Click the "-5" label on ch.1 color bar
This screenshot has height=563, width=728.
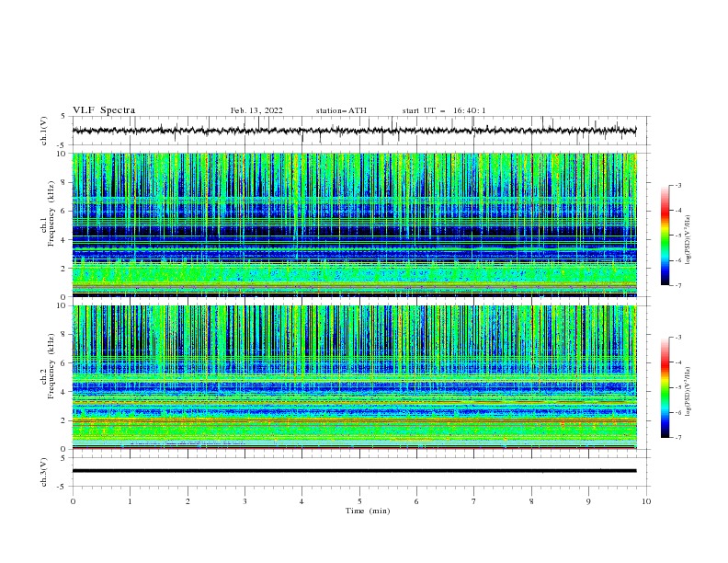(x=677, y=236)
